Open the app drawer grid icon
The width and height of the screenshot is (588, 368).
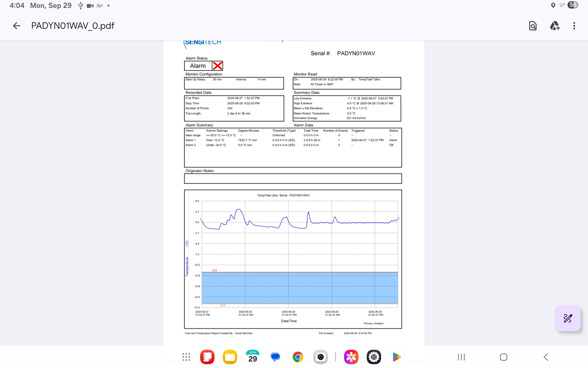(x=186, y=357)
